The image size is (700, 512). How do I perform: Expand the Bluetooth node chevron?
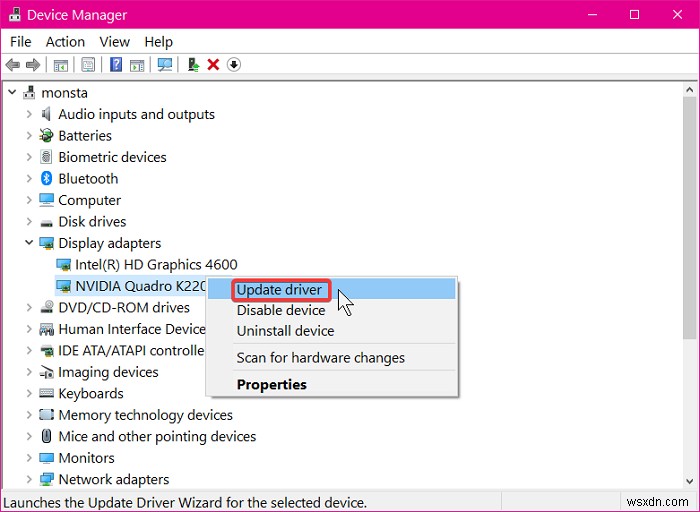(29, 179)
